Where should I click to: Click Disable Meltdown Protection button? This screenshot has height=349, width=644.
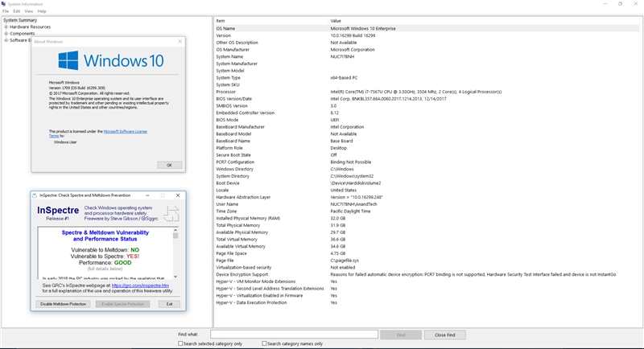pos(63,304)
